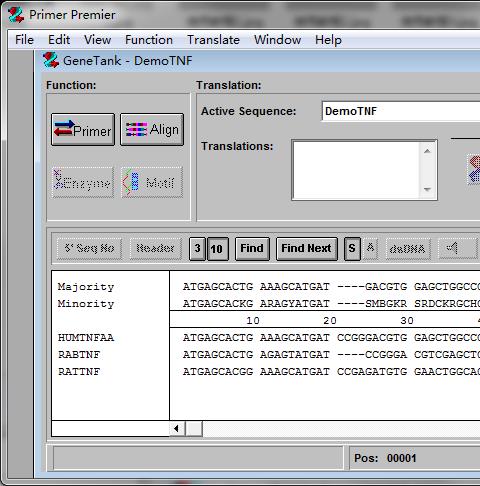Click the Primer Premier app logo
This screenshot has height=486, width=480.
(16, 15)
